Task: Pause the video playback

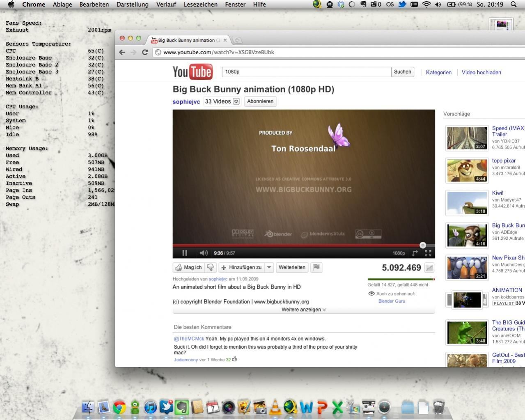Action: pyautogui.click(x=185, y=253)
